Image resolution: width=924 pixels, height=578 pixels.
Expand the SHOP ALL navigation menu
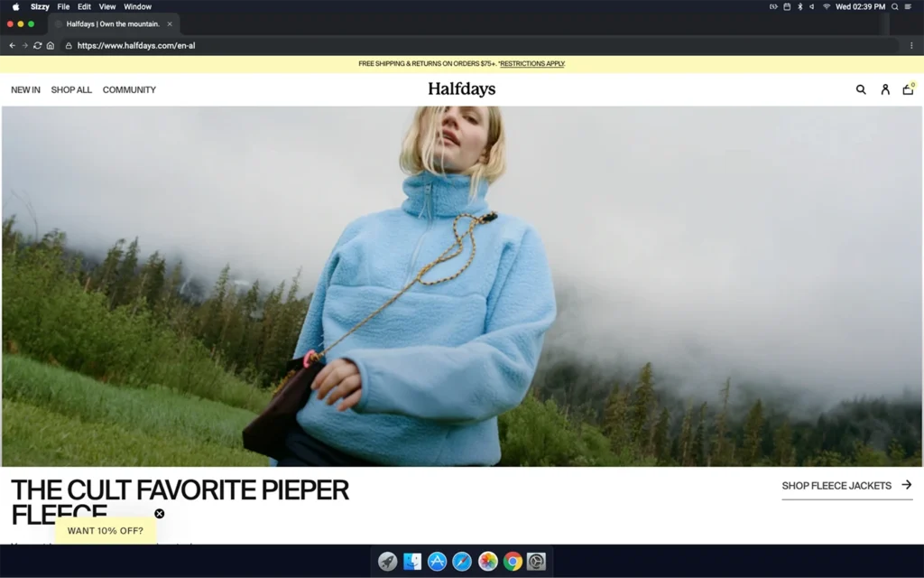coord(71,90)
